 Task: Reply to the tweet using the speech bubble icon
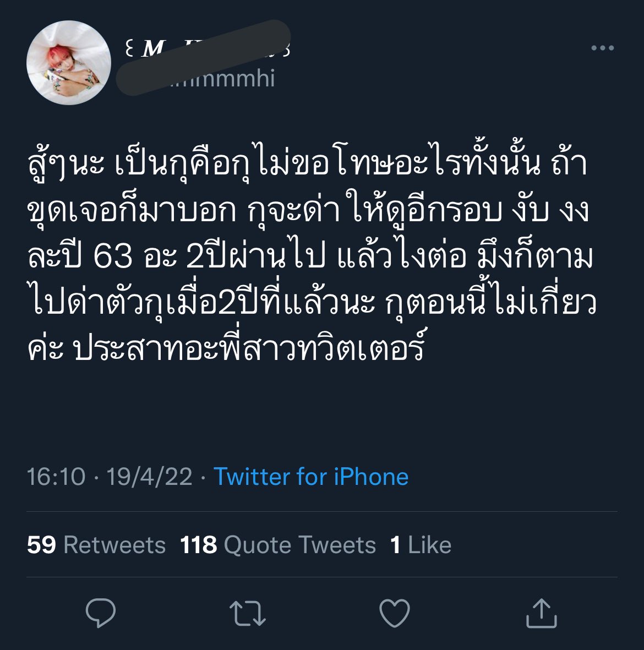[100, 613]
